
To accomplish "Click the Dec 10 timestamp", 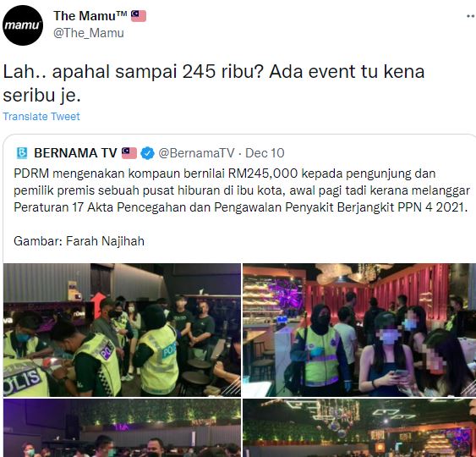I will click(265, 153).
